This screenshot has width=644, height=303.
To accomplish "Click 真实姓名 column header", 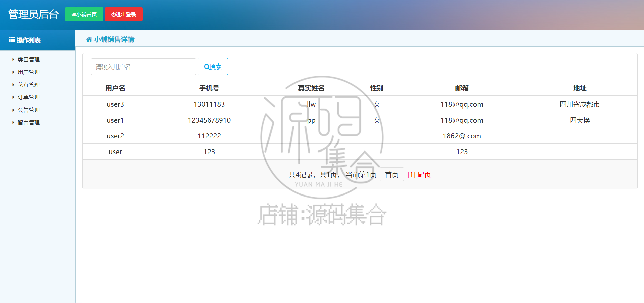I will tap(311, 88).
